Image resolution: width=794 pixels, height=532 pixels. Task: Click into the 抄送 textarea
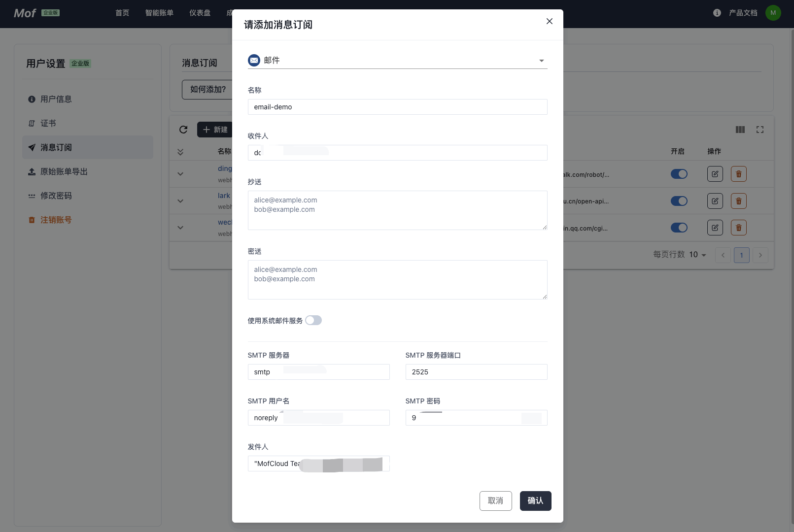tap(397, 210)
